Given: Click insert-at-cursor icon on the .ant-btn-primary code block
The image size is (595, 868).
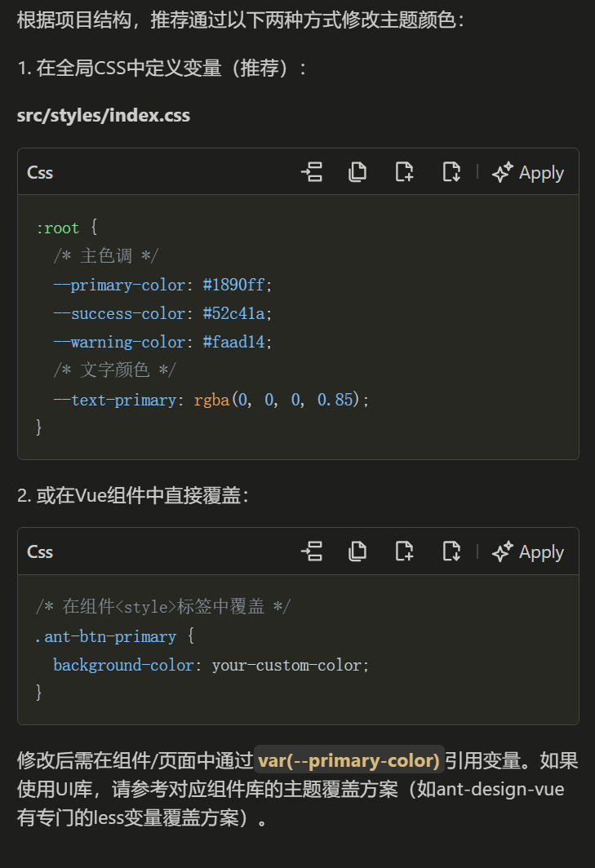Looking at the screenshot, I should [x=311, y=551].
